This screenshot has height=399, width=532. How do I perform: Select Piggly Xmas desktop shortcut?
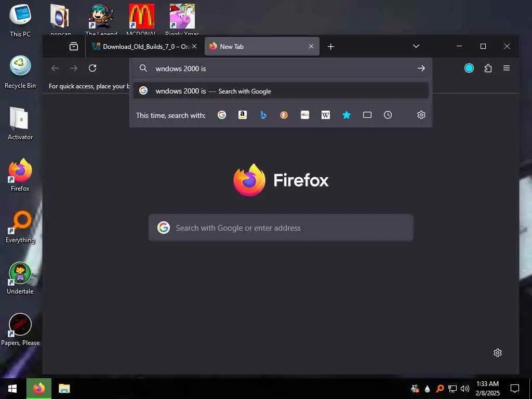tap(182, 19)
